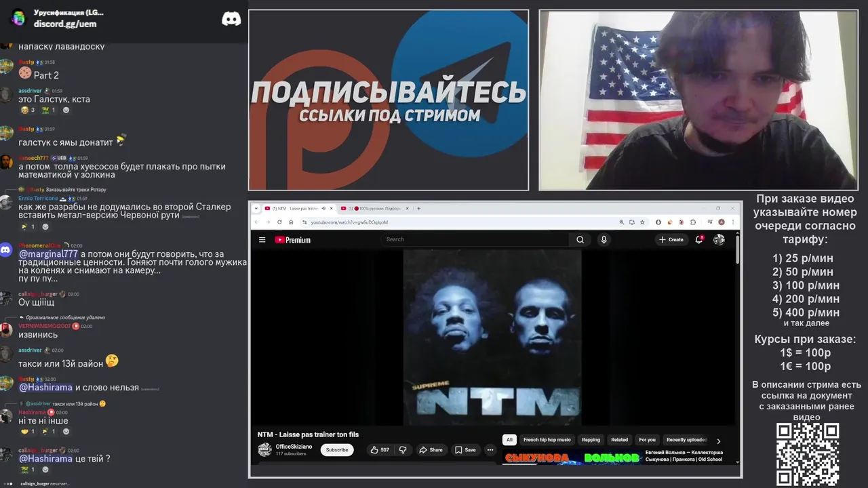Click the @marginal777 mention in chat
868x488 pixels.
48,254
